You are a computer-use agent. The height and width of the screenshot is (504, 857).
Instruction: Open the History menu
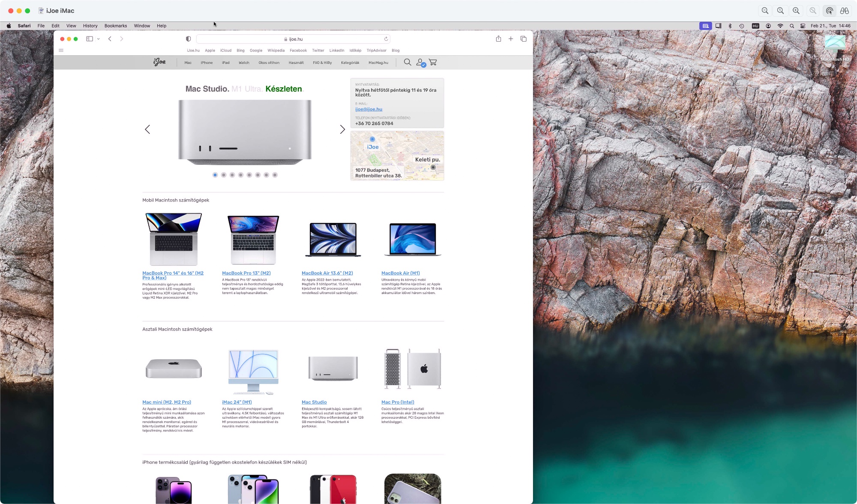point(90,26)
